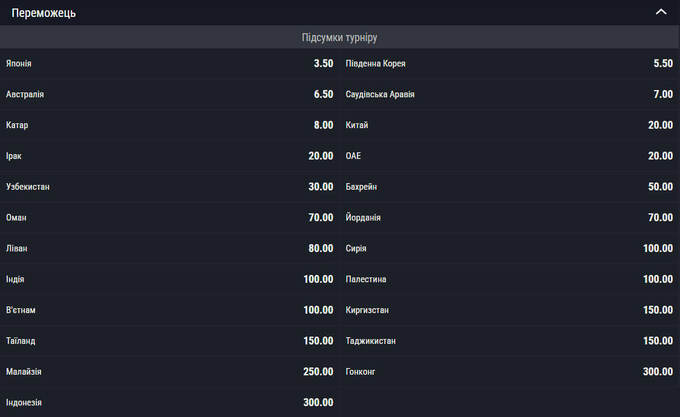
Task: Select Сирія at 100.00
Action: (509, 248)
